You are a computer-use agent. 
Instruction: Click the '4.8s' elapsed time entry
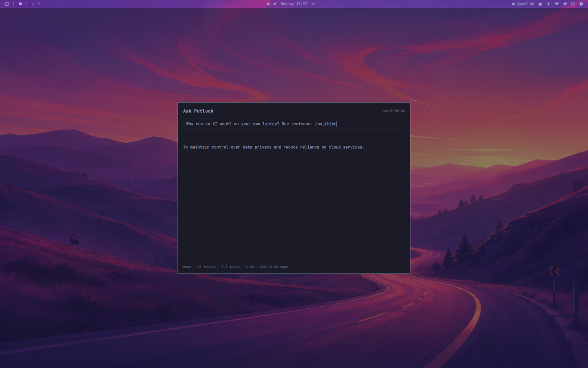(249, 267)
